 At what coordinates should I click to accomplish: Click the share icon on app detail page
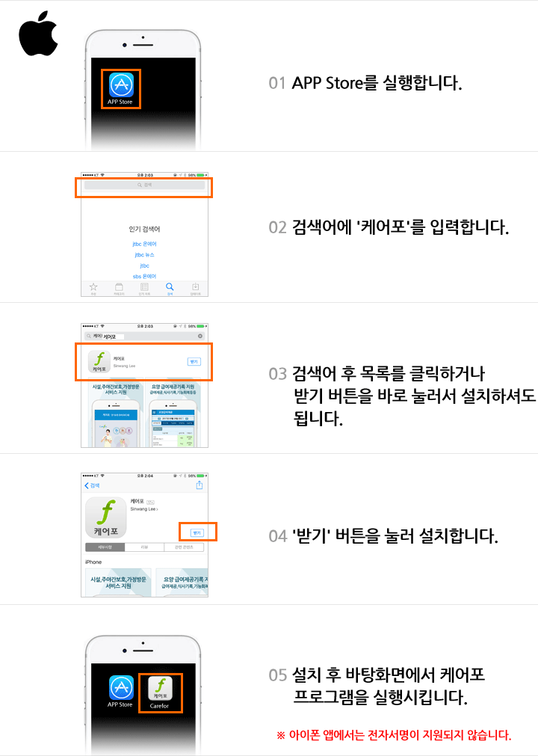pos(200,485)
